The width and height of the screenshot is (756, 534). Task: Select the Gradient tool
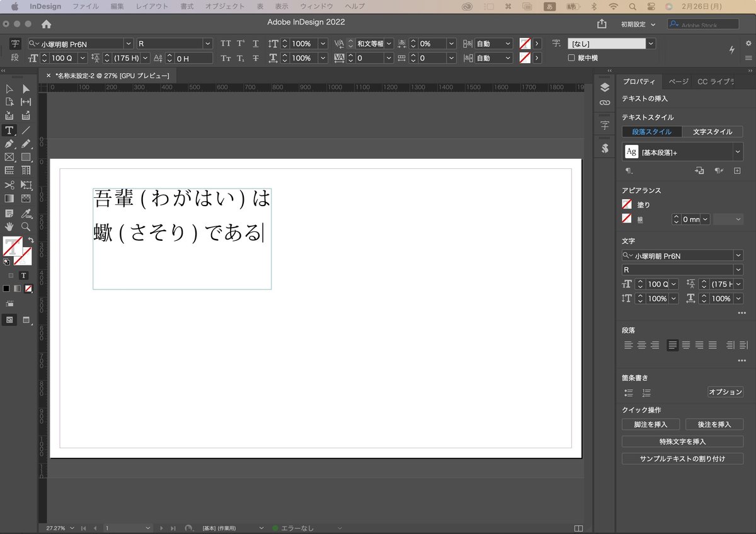coord(9,199)
